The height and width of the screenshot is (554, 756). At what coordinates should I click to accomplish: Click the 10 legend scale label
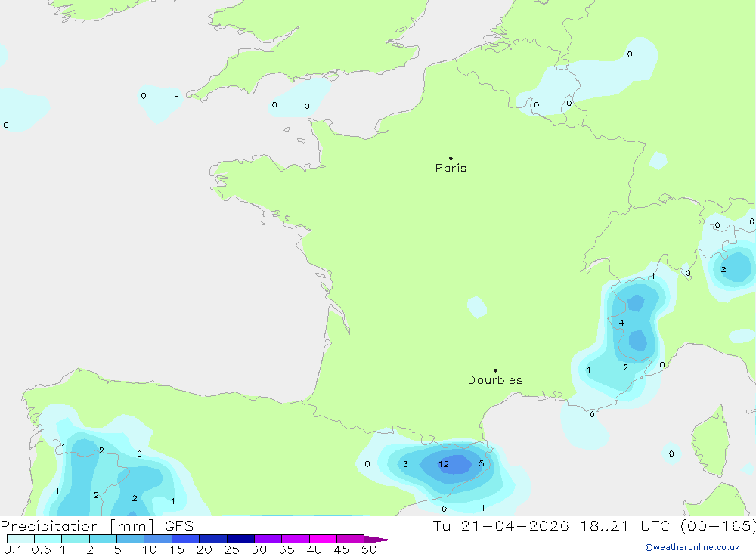(150, 549)
